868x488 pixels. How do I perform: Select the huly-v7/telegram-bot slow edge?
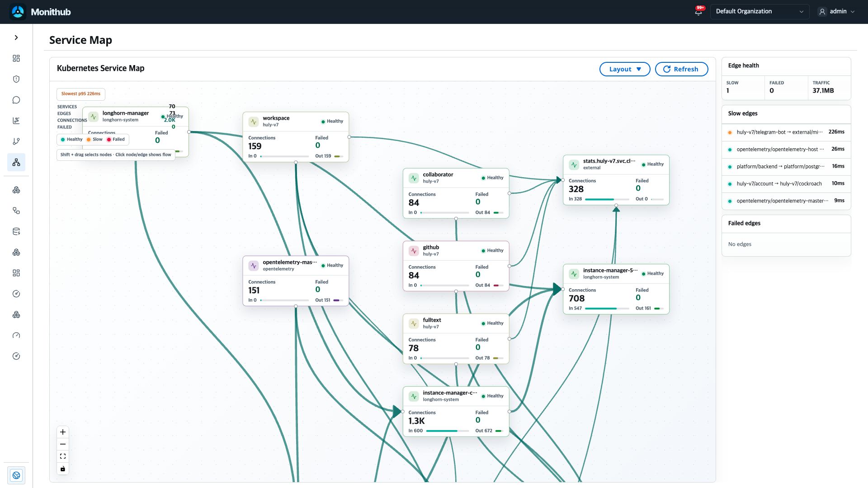(786, 132)
